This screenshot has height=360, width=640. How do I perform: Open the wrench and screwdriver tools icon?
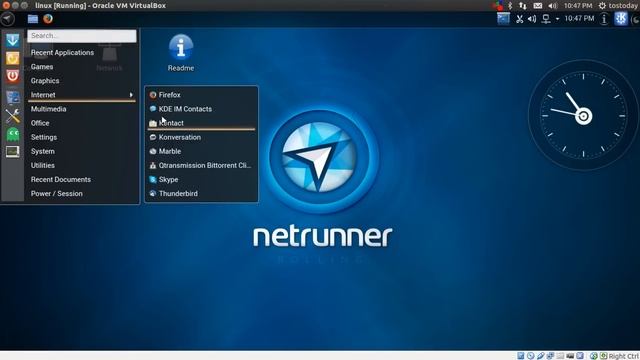coord(13,116)
